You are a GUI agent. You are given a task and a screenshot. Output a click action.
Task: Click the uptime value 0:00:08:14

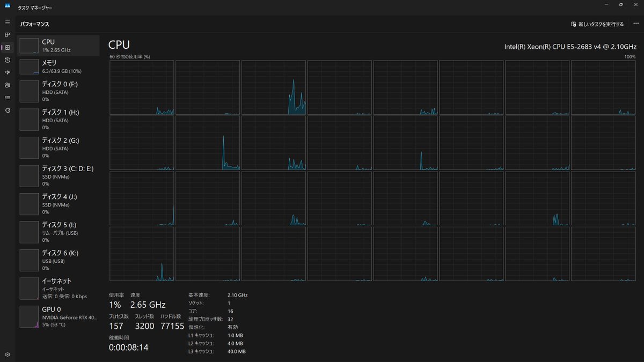tap(129, 347)
